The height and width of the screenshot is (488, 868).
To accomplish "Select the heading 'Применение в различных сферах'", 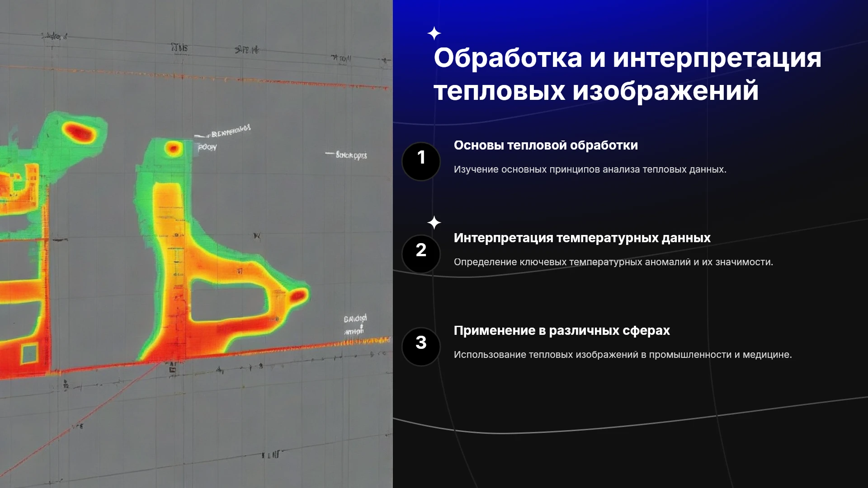I will pyautogui.click(x=561, y=331).
